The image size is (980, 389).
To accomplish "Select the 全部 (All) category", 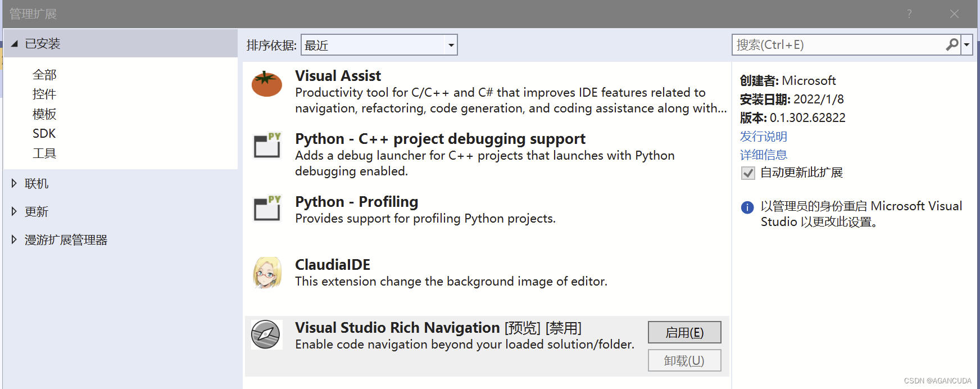I will coord(45,75).
